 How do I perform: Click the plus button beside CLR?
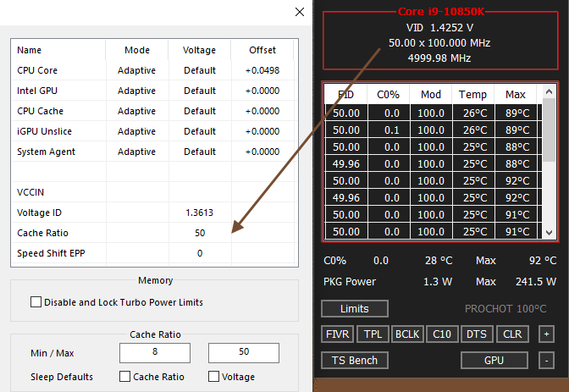(546, 334)
